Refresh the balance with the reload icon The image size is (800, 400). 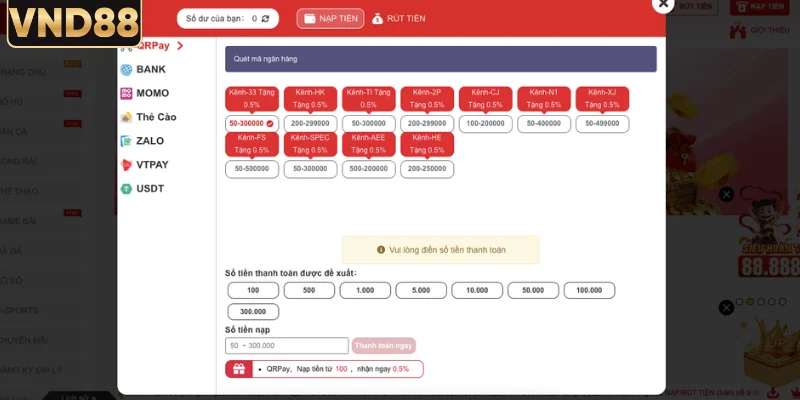[x=265, y=19]
